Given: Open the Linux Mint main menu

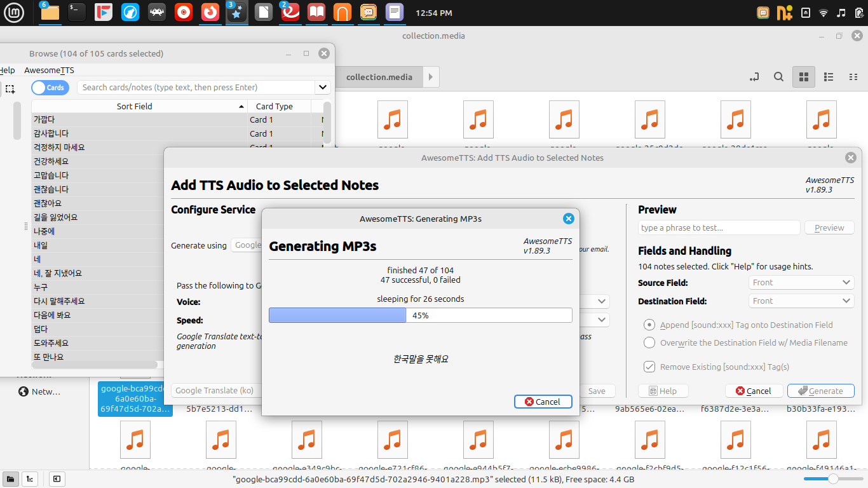Looking at the screenshot, I should (x=14, y=12).
